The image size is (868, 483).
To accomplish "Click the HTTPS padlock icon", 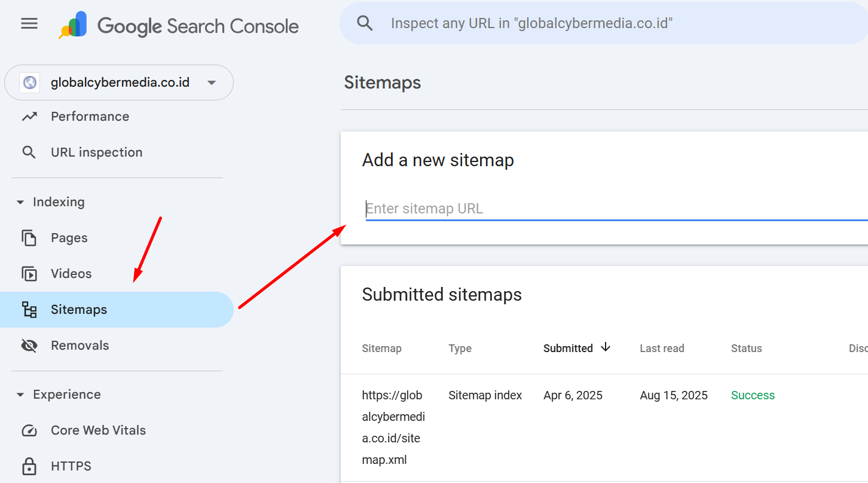I will 29,466.
